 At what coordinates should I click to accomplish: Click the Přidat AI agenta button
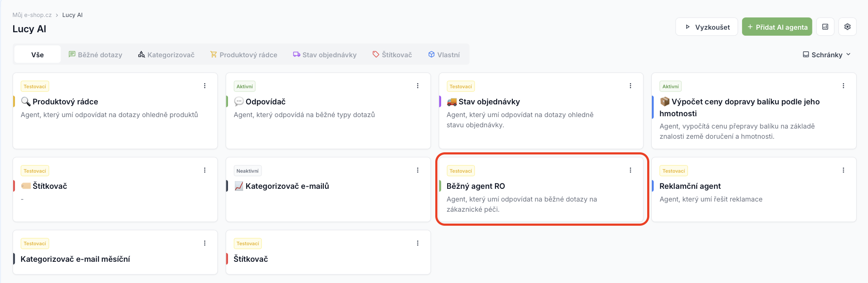tap(777, 27)
